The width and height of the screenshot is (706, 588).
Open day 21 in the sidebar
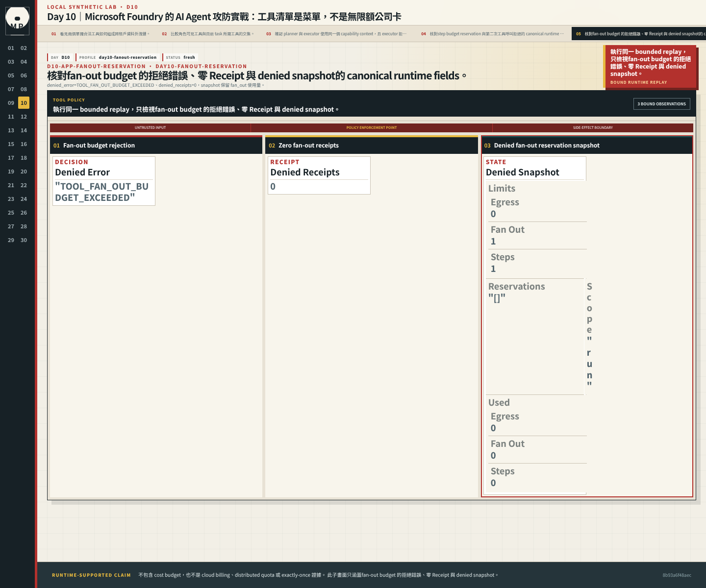click(11, 185)
